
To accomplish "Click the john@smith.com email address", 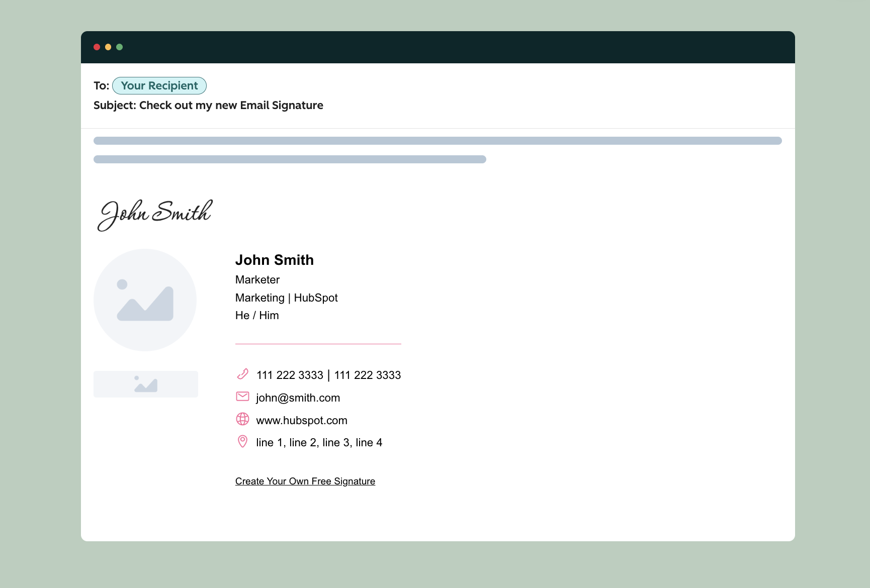I will 298,398.
